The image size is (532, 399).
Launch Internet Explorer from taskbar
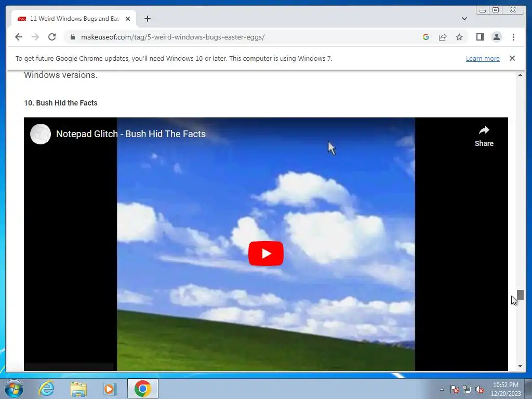pos(46,389)
